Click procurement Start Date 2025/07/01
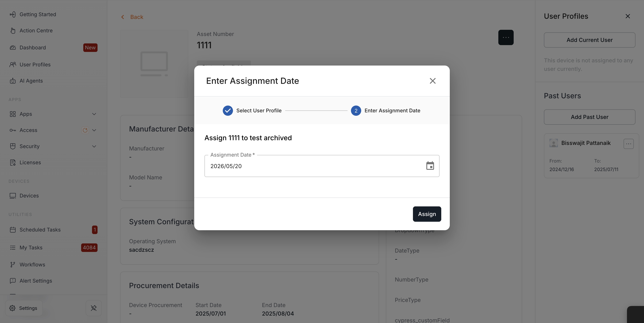Screen dimensions: 644x323 (x=210, y=313)
